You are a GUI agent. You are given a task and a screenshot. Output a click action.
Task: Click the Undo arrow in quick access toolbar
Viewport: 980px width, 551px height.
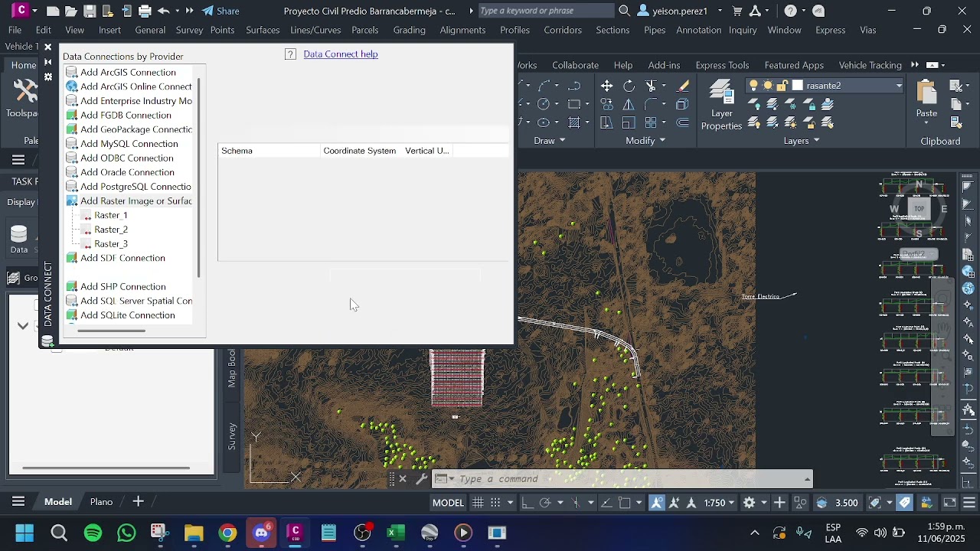(x=163, y=11)
